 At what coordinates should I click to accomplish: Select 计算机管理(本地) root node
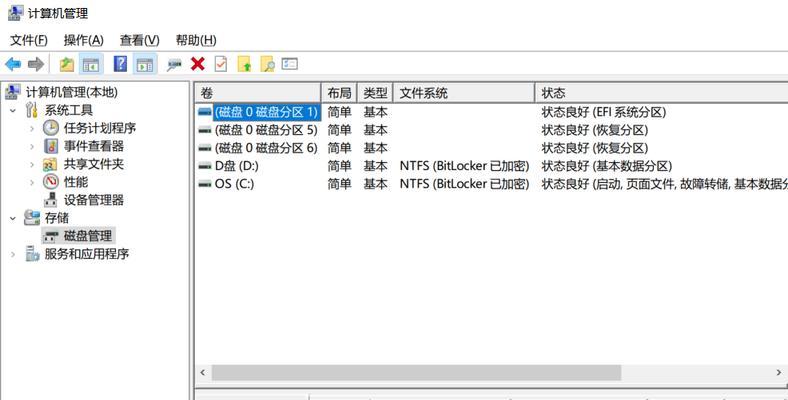pyautogui.click(x=72, y=92)
